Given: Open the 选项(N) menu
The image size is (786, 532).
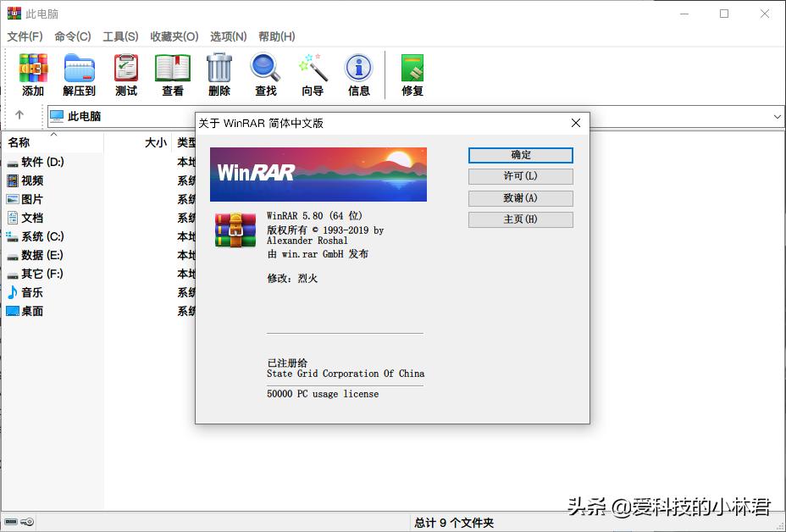Looking at the screenshot, I should (x=227, y=36).
